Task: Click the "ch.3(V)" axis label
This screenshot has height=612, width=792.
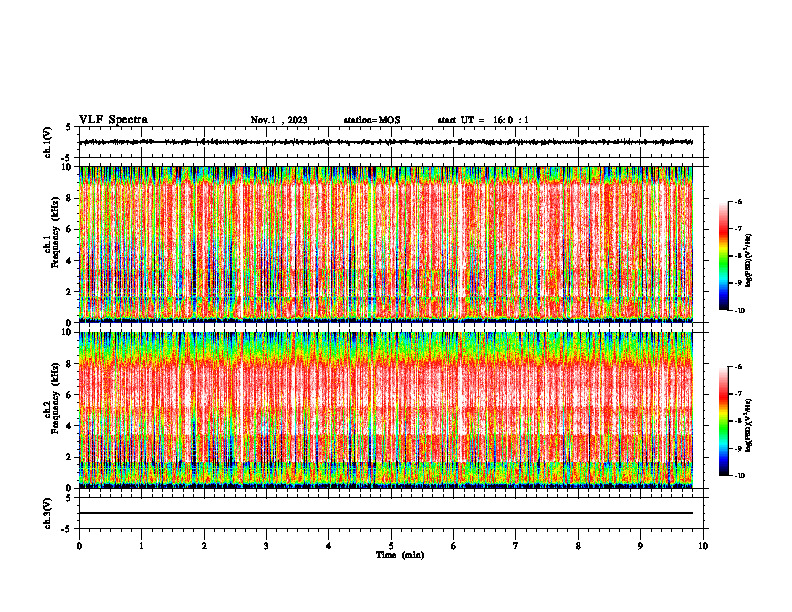Action: pyautogui.click(x=48, y=513)
